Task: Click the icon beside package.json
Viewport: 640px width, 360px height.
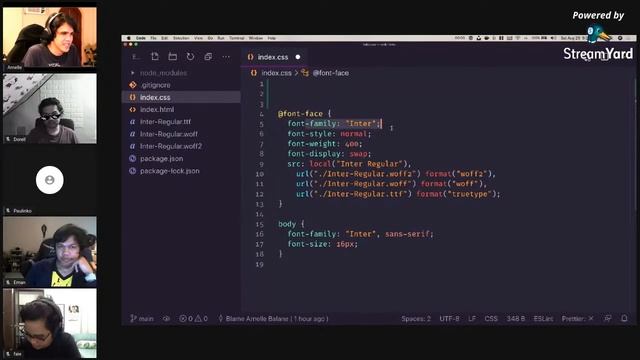Action: pos(133,158)
